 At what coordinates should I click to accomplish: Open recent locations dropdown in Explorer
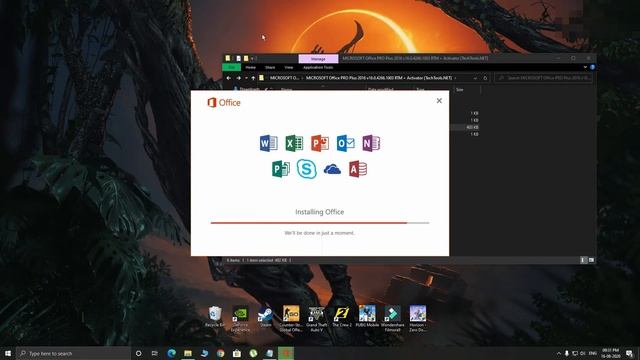(246, 78)
